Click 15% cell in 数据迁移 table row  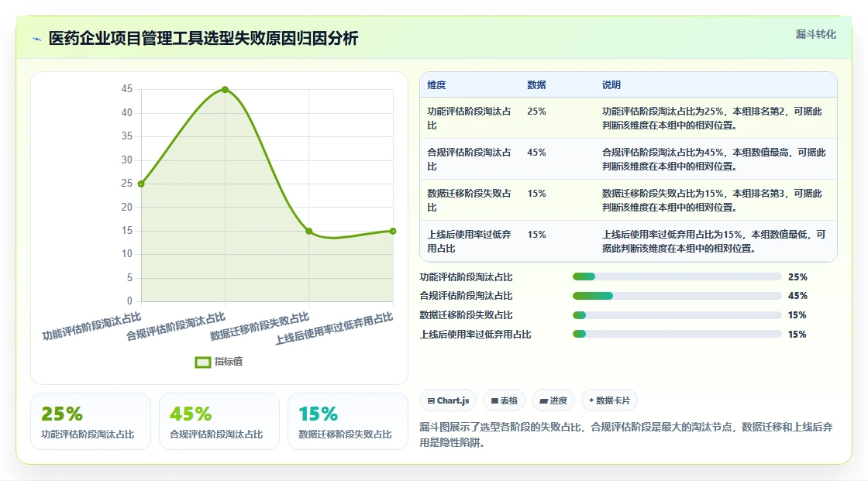click(x=536, y=193)
